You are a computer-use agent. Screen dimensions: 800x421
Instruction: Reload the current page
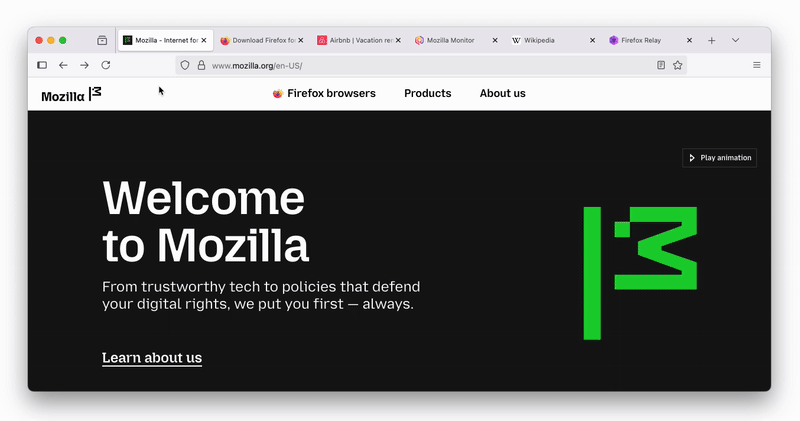(x=106, y=65)
